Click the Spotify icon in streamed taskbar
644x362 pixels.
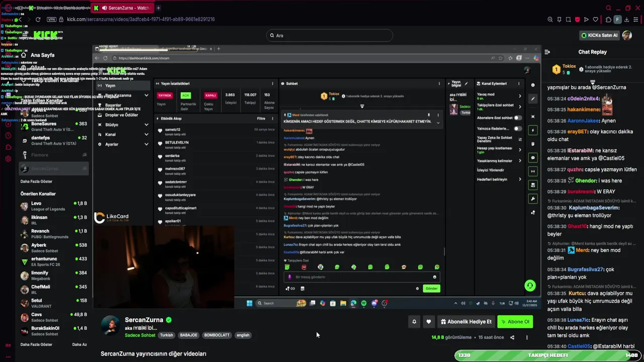coord(364,303)
